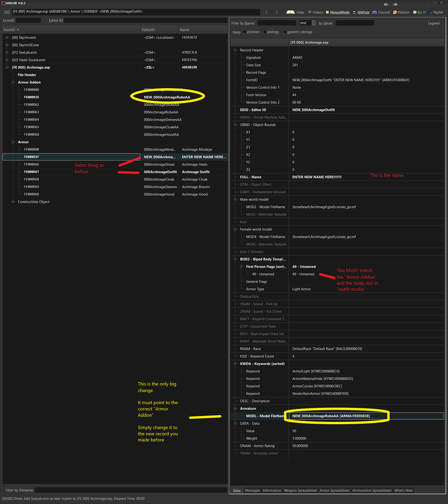Image resolution: width=448 pixels, height=504 pixels.
Task: Expand the Constructible Object group
Action: pyautogui.click(x=13, y=202)
